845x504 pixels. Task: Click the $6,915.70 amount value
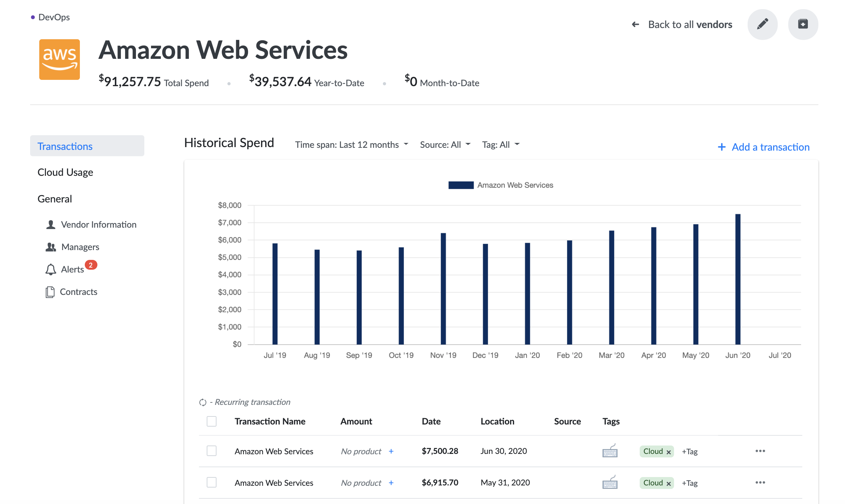click(440, 483)
